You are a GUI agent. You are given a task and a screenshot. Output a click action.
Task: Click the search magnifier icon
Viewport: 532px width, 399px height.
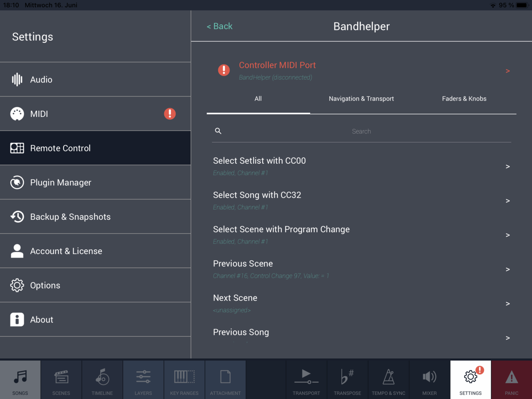[218, 131]
